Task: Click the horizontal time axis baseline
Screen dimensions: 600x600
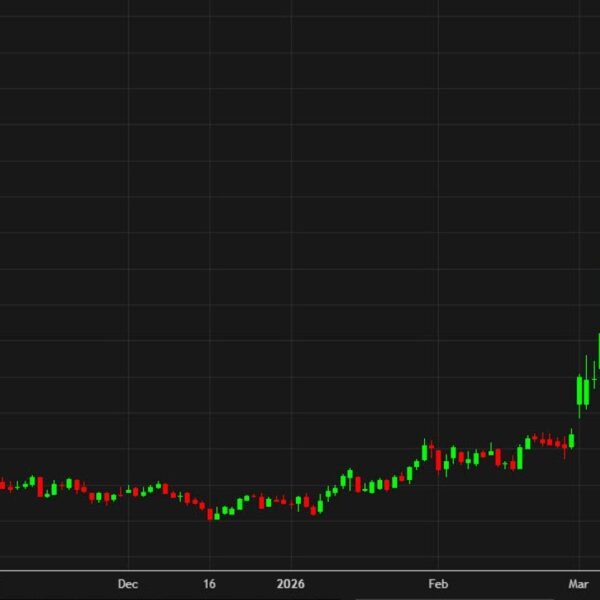Action: 300,569
